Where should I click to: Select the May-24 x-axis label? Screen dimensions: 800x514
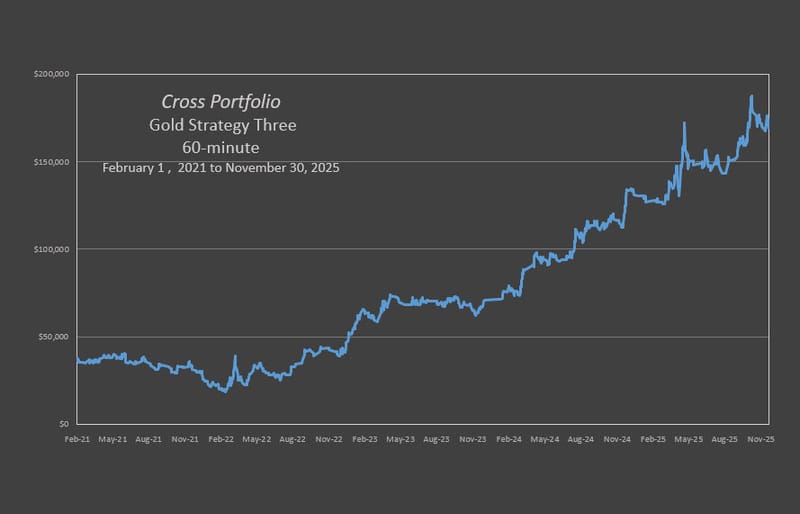pyautogui.click(x=544, y=439)
